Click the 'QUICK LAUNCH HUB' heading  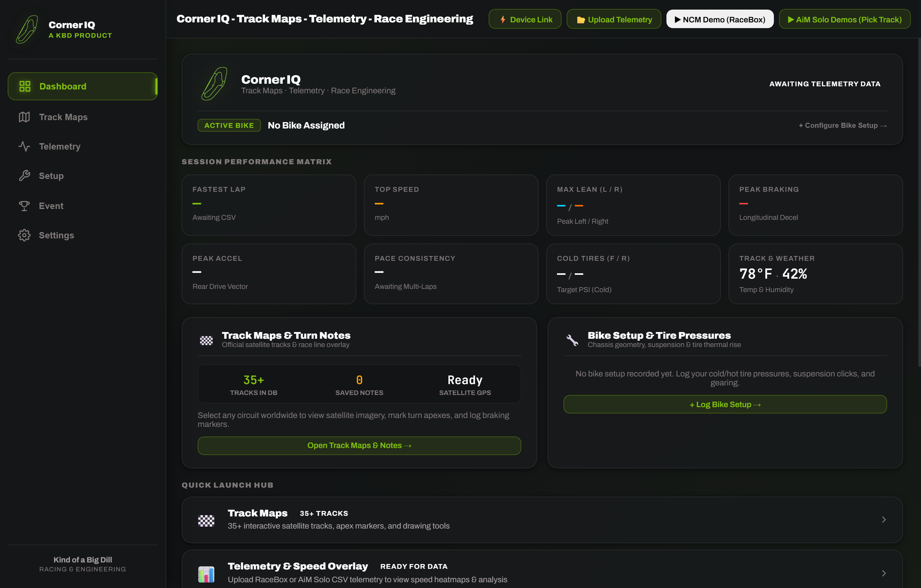click(228, 485)
